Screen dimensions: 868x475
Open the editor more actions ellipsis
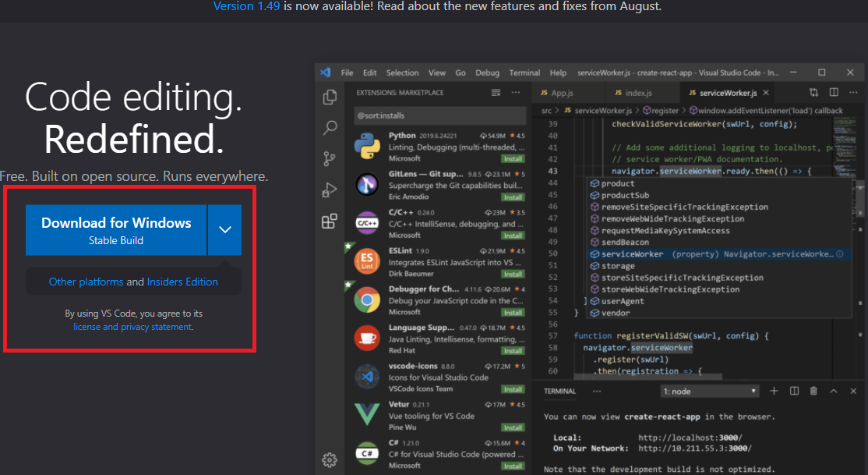click(853, 93)
